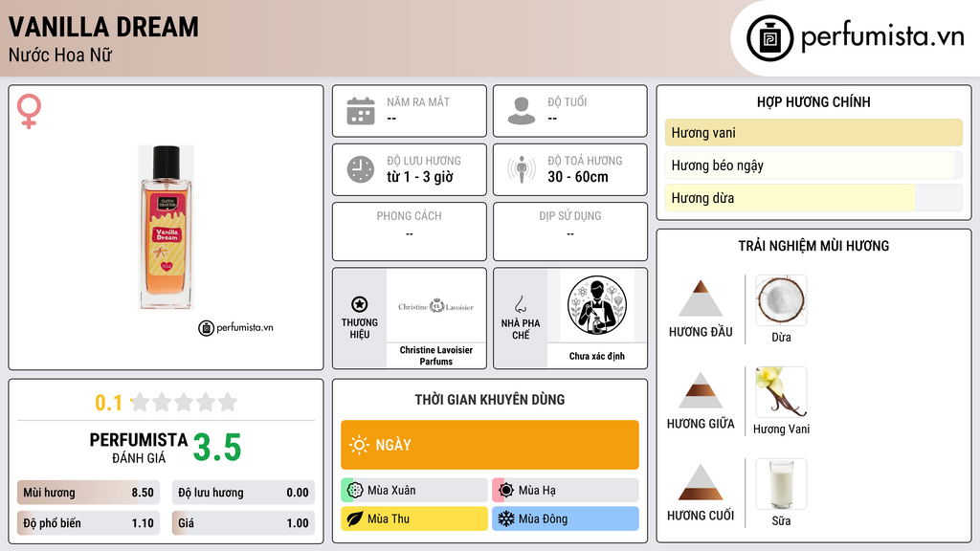
Task: Select the Hương béo ngậy accord bar
Action: 813,165
